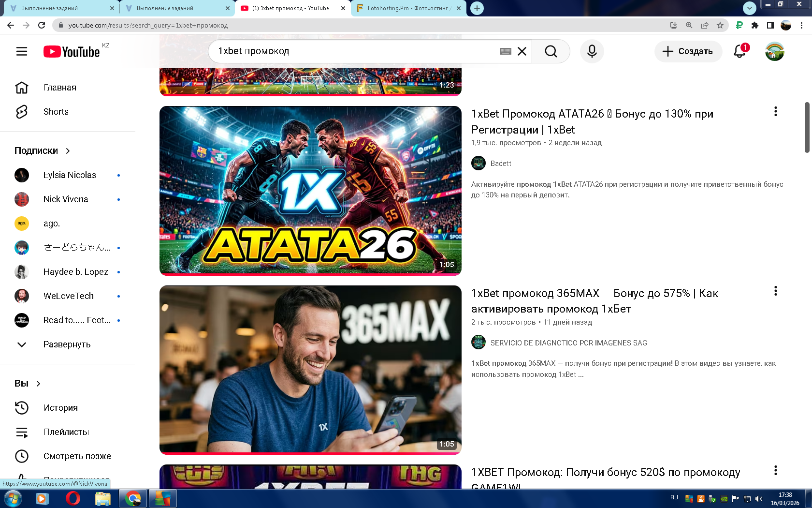Viewport: 812px width, 508px height.
Task: Expand the Подписки subscriptions section
Action: pyautogui.click(x=43, y=151)
